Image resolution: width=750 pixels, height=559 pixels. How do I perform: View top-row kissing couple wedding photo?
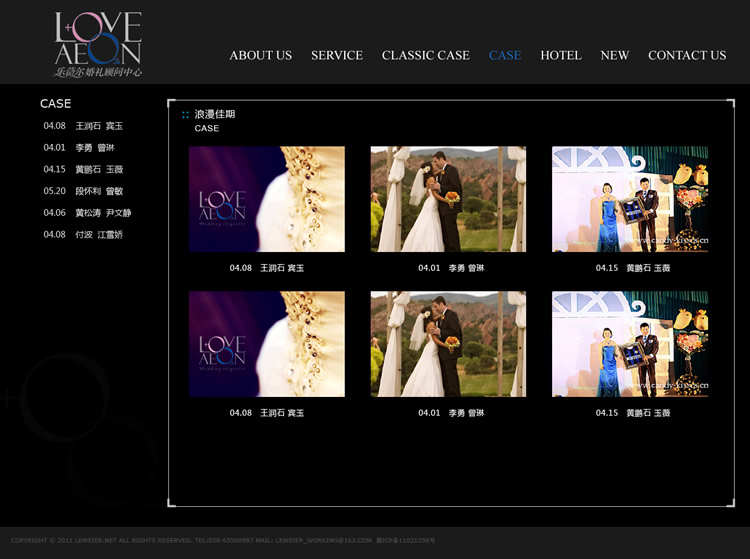[x=448, y=199]
